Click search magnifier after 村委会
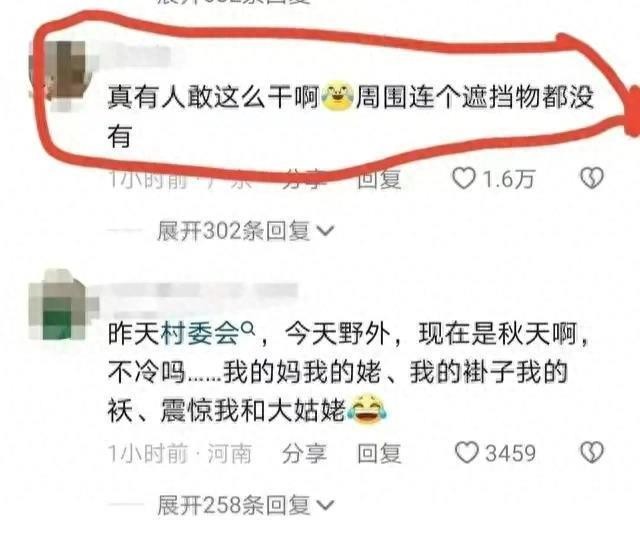The image size is (640, 535). [x=248, y=329]
